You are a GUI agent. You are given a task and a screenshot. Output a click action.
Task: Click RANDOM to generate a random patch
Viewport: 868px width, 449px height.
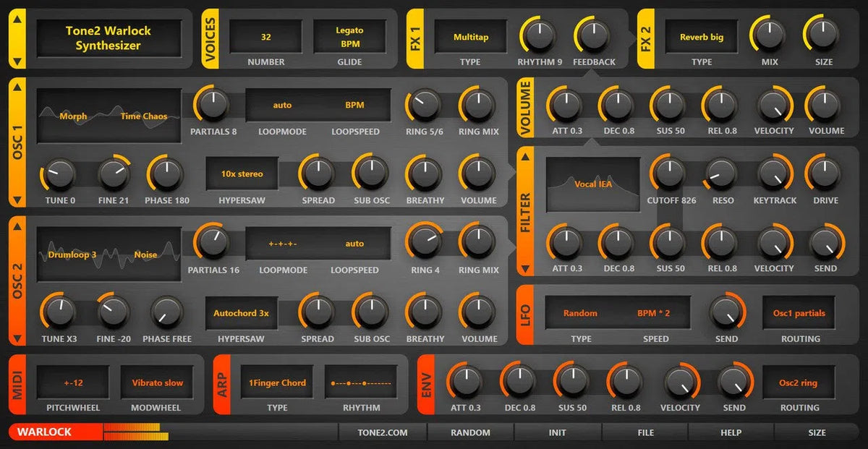(x=470, y=432)
